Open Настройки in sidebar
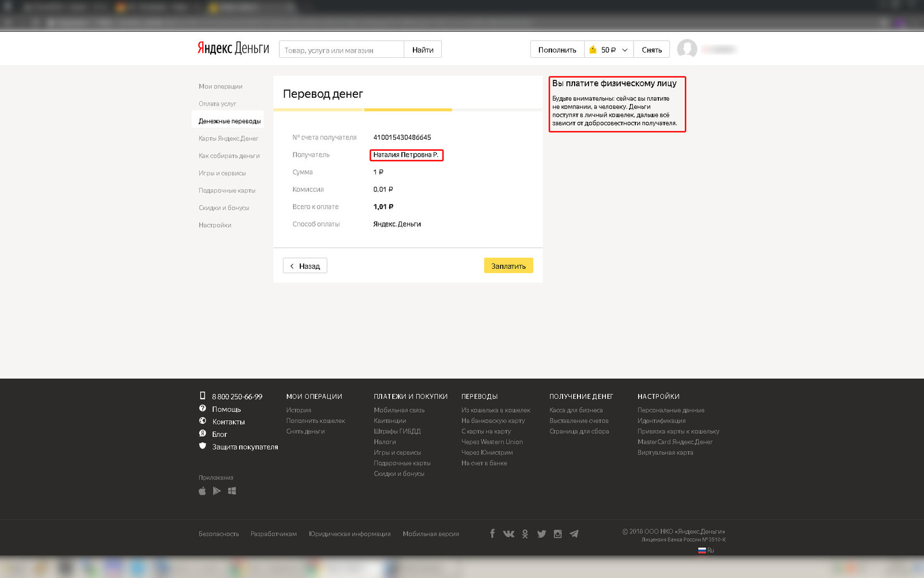This screenshot has height=578, width=924. point(215,225)
